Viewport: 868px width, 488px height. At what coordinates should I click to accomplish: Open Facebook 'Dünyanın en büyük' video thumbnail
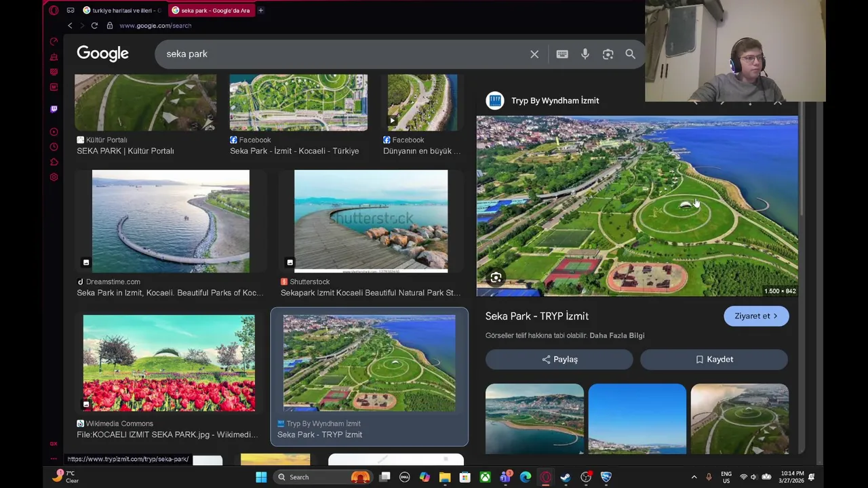[422, 102]
